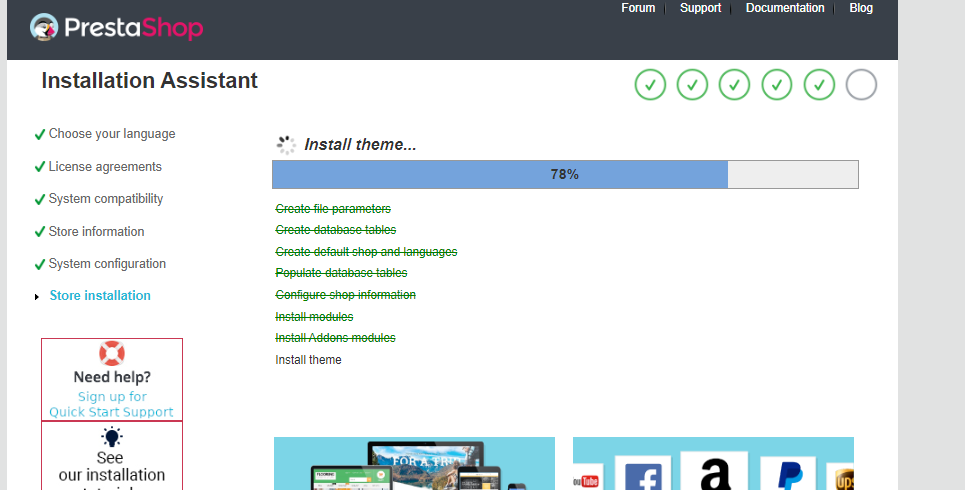Click the lightbulb installation tutorial icon
This screenshot has height=490, width=965.
point(112,437)
